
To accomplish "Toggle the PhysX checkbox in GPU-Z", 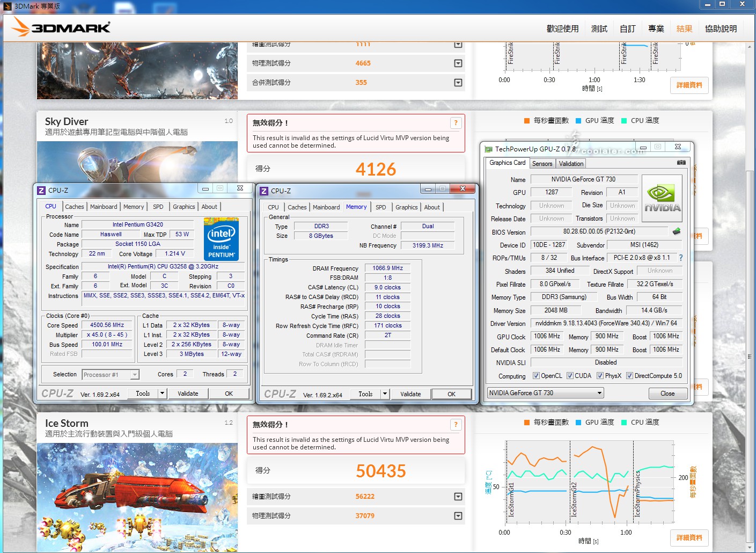I will [x=600, y=376].
